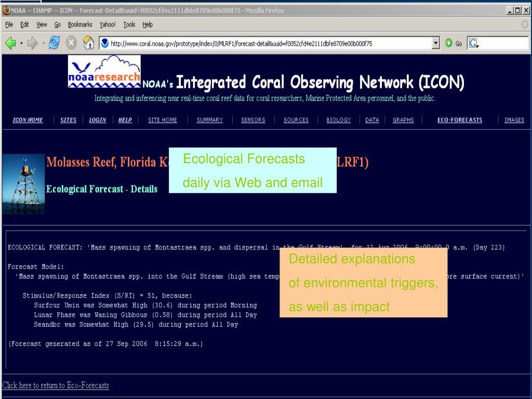Click 'Click here to return to Eco-Forecasts' link
The image size is (532, 399).
pyautogui.click(x=56, y=385)
